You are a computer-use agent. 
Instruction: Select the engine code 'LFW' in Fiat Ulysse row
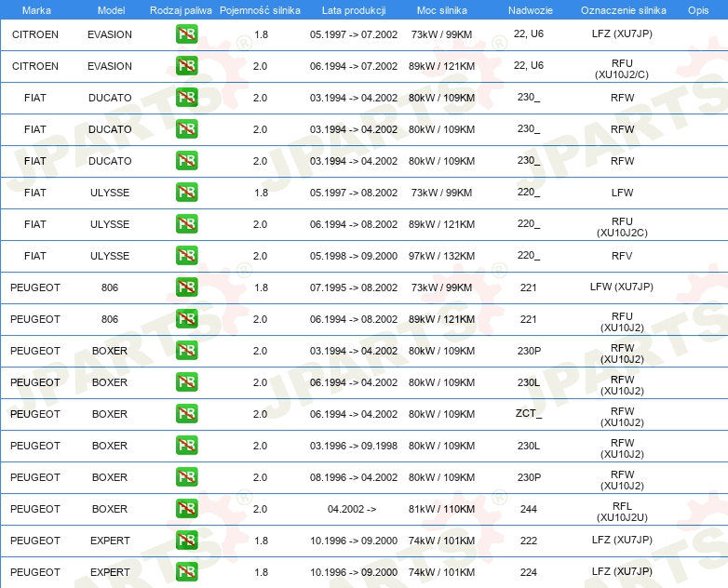(622, 193)
